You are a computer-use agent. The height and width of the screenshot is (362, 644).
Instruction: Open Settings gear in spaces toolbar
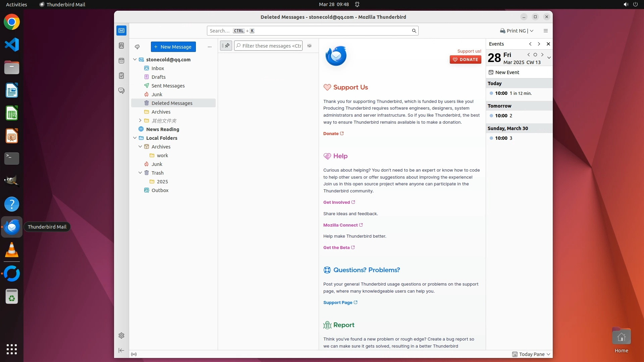coord(121,336)
